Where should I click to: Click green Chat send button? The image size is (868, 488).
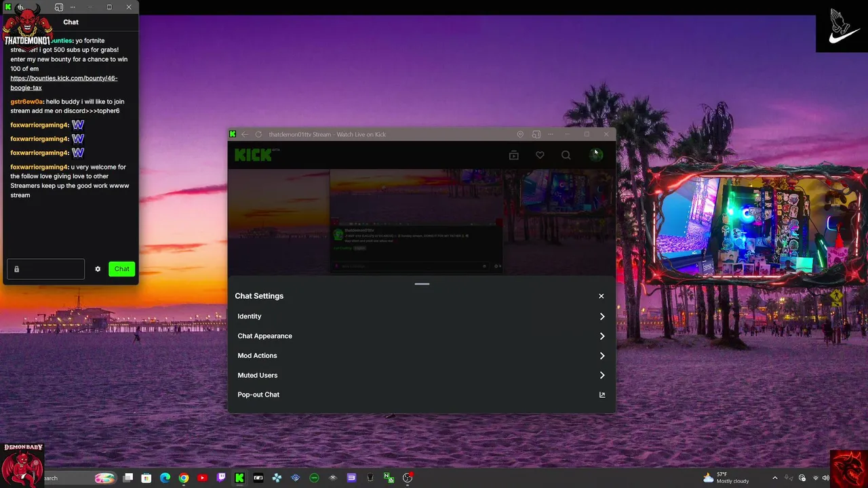pyautogui.click(x=122, y=269)
